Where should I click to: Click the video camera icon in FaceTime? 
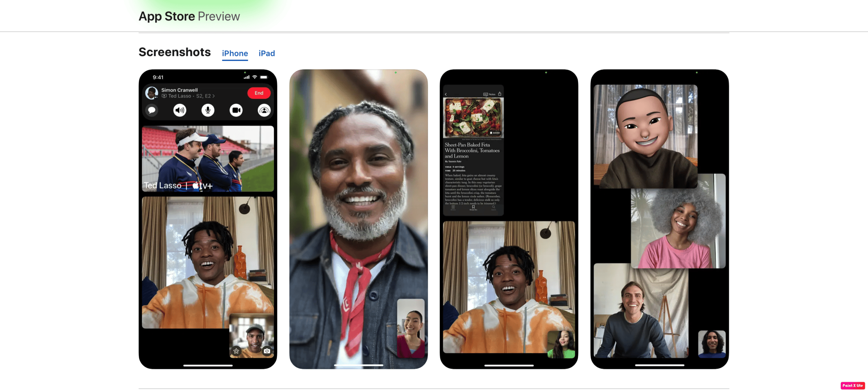235,110
